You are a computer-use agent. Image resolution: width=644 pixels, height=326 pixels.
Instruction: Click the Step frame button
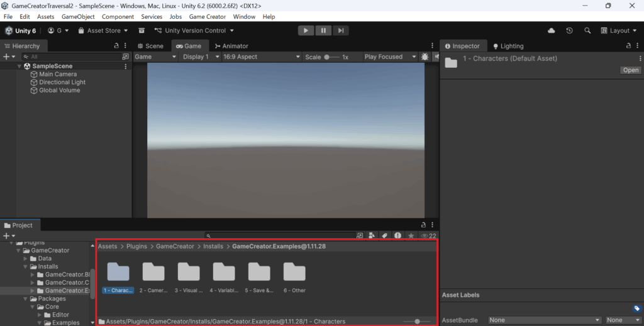pos(340,30)
